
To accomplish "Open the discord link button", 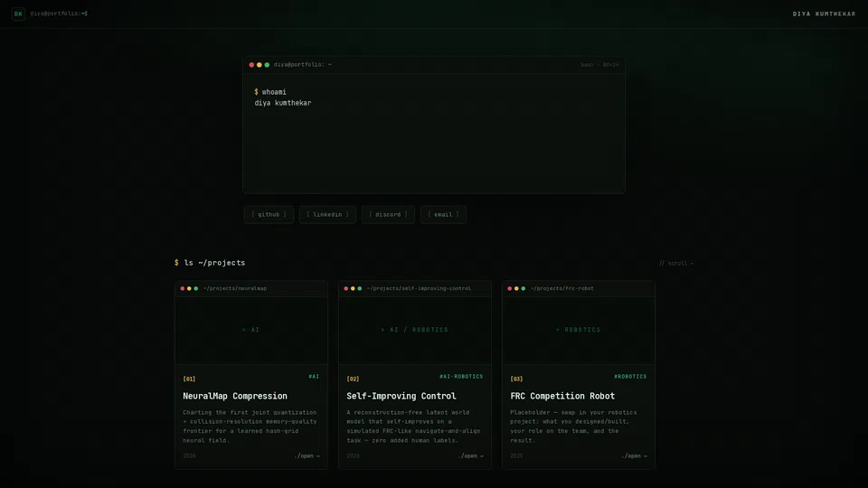I will [x=388, y=215].
